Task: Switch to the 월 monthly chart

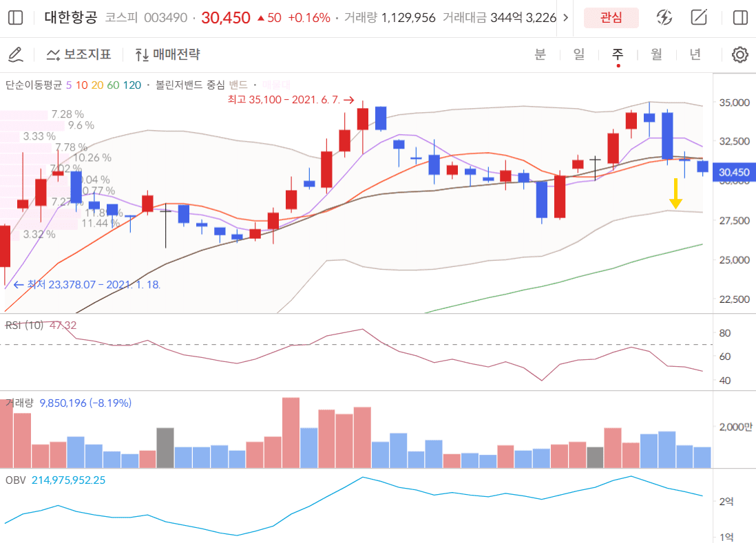Action: pos(656,54)
